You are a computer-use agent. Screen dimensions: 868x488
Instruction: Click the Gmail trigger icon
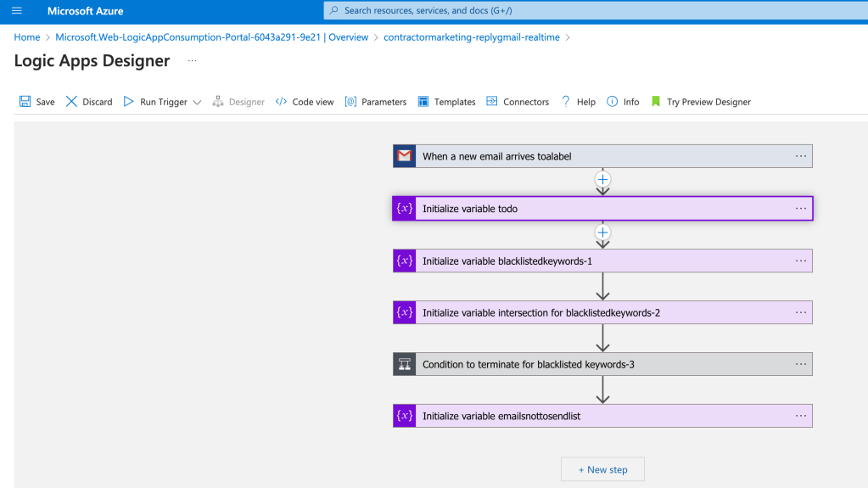[x=405, y=156]
